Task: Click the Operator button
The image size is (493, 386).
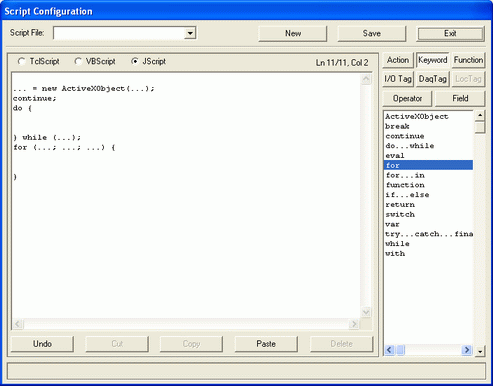Action: 407,99
